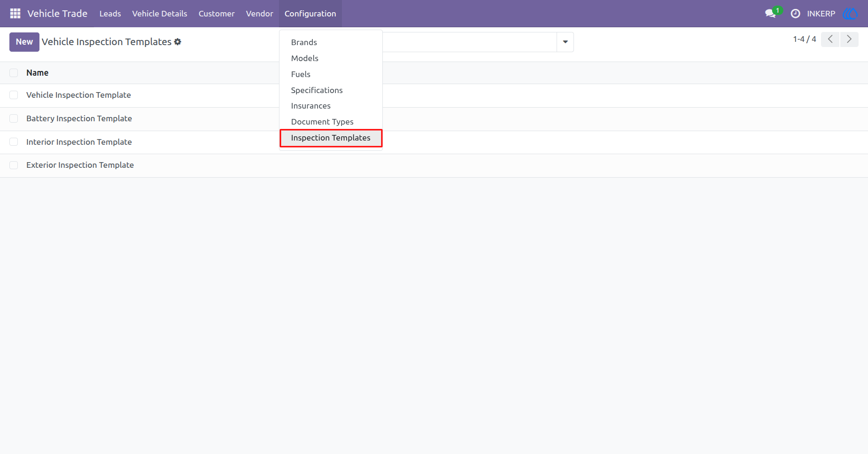Go to the previous page arrow
Screen dimensions: 868x454
point(830,39)
